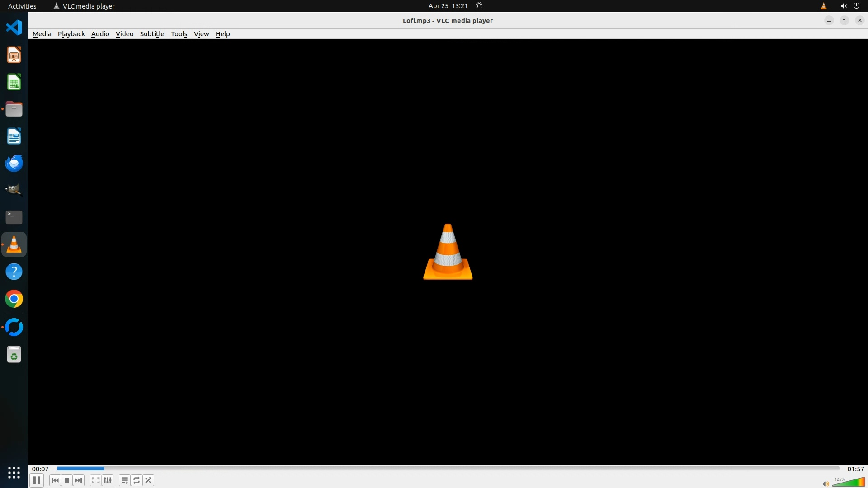Expand the Subtitle menu

[x=152, y=34]
